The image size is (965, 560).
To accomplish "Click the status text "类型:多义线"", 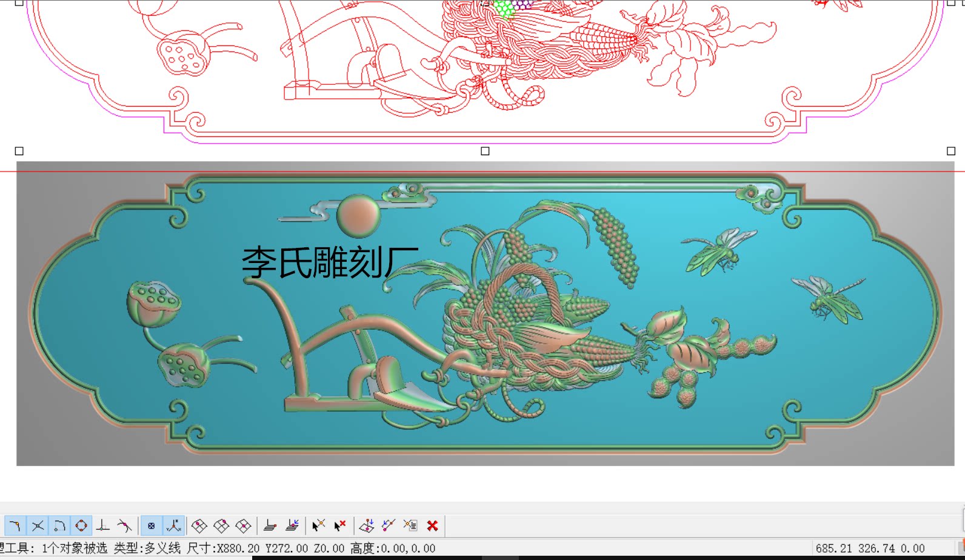I will pos(147,548).
